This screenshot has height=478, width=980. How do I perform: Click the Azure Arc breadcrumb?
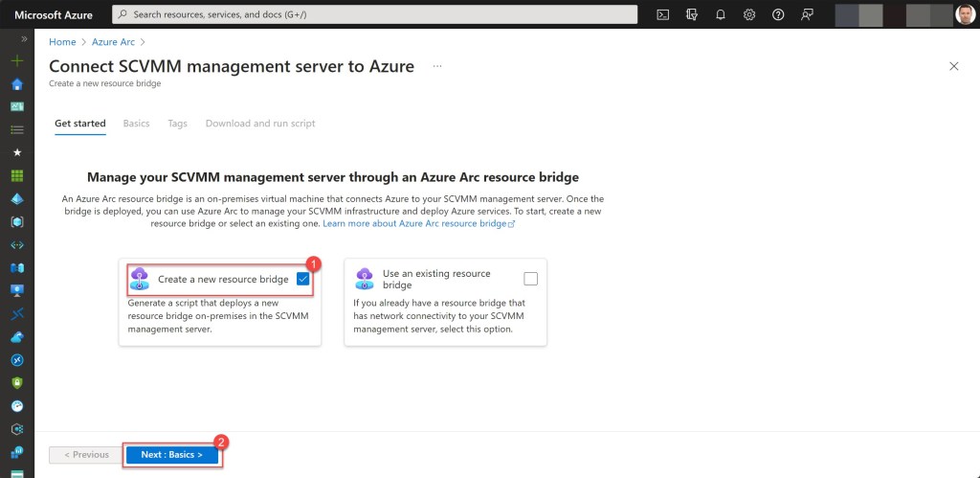[x=114, y=42]
